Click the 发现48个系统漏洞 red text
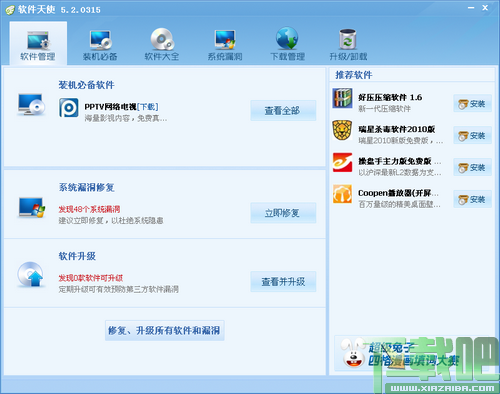The height and width of the screenshot is (394, 500). coord(89,209)
